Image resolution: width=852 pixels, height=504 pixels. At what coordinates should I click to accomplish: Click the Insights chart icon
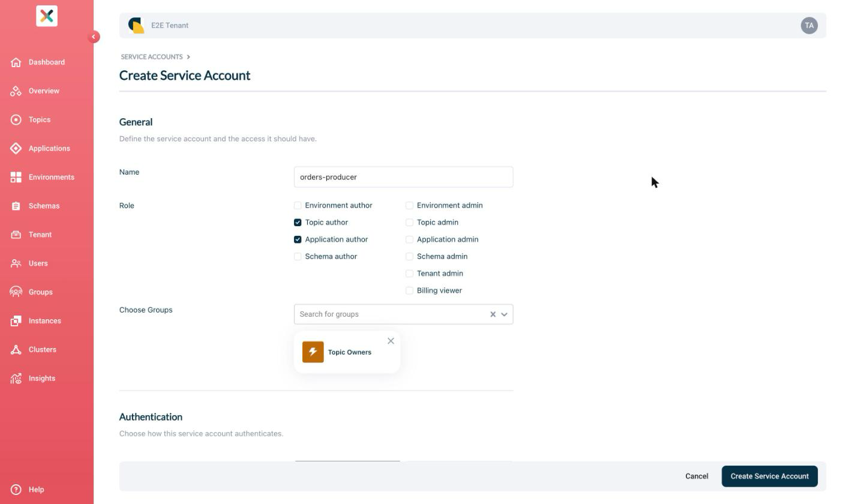click(x=16, y=379)
